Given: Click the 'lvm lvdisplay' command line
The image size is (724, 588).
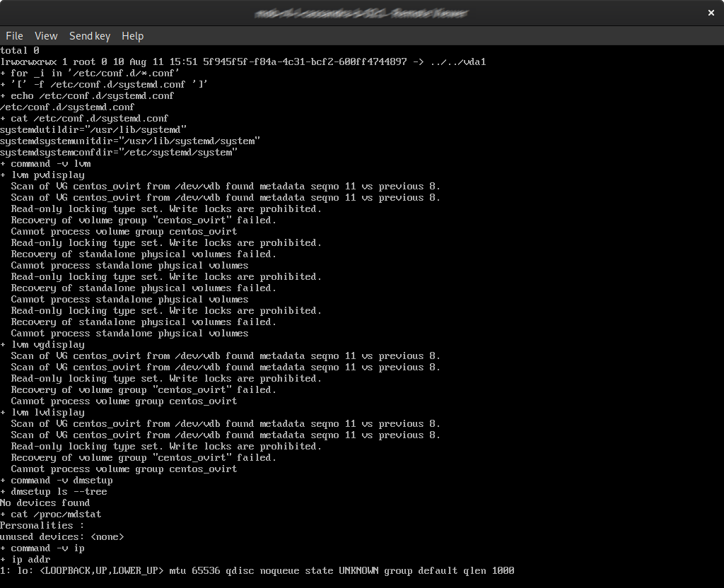Looking at the screenshot, I should coord(42,413).
